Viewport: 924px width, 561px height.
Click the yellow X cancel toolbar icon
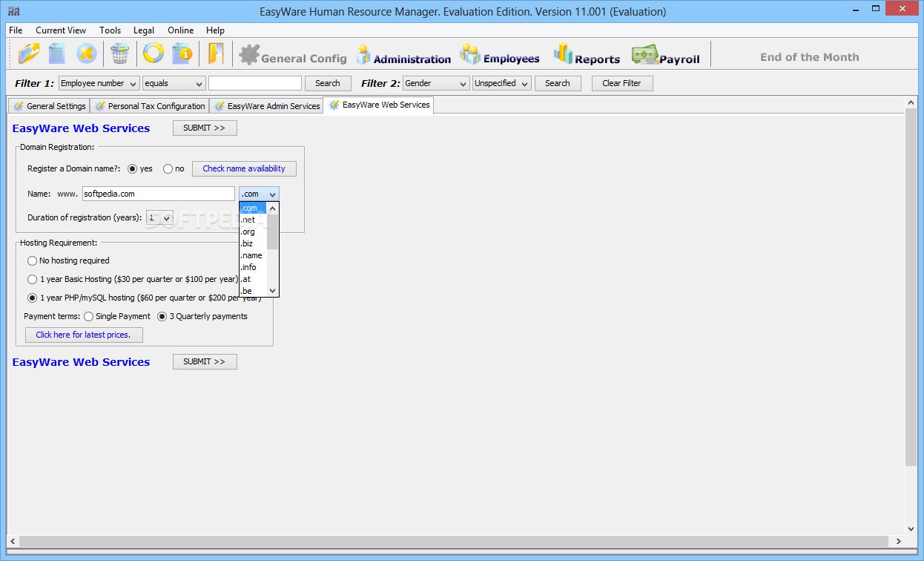click(86, 53)
